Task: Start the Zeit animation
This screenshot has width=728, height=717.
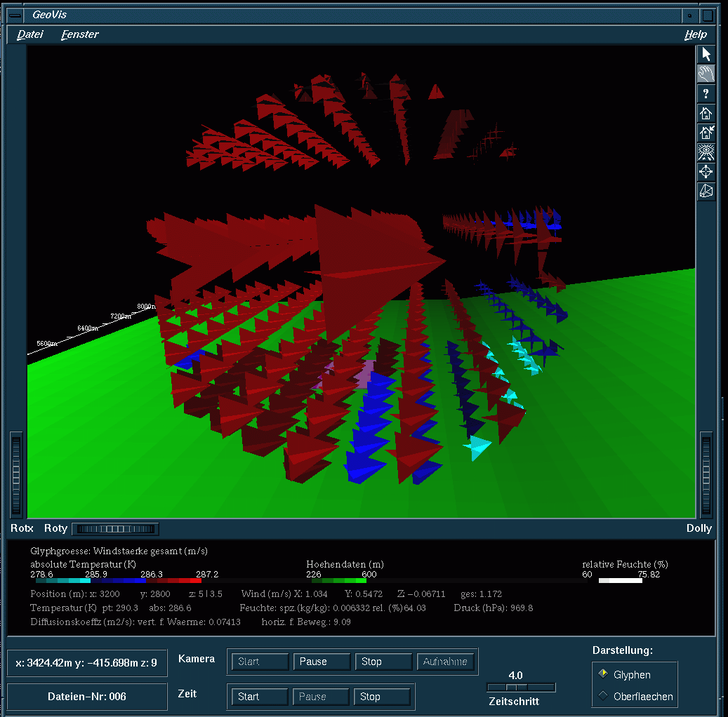Action: 260,697
